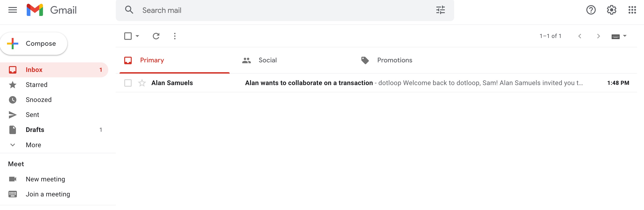This screenshot has width=644, height=210.
Task: Open the Help menu
Action: pyautogui.click(x=591, y=10)
